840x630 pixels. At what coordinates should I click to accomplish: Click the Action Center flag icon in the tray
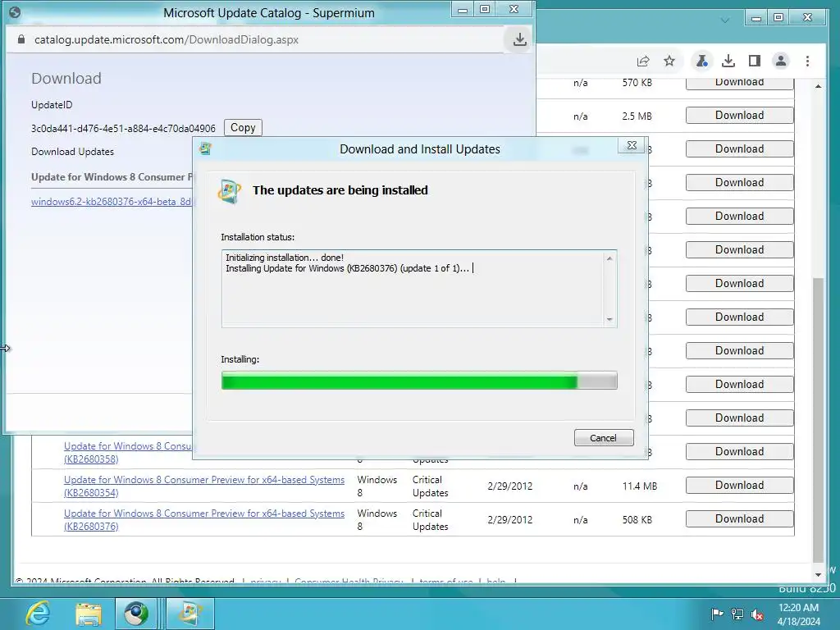[717, 614]
